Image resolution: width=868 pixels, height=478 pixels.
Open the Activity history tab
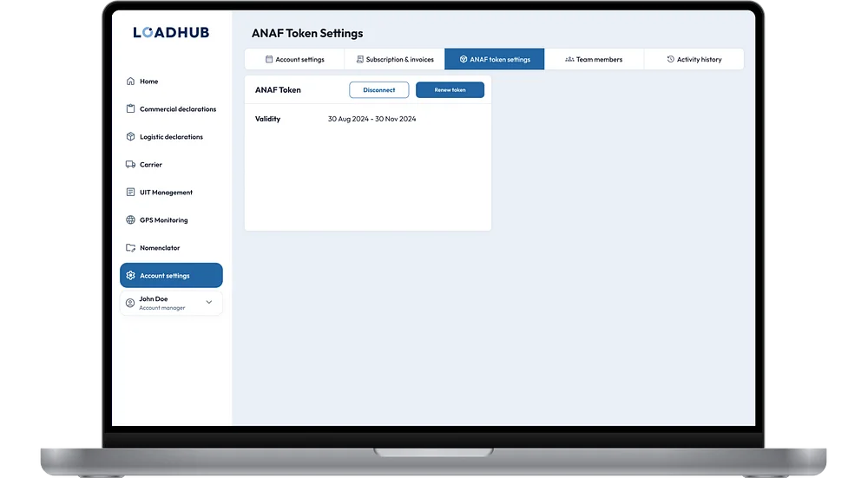[x=694, y=59]
